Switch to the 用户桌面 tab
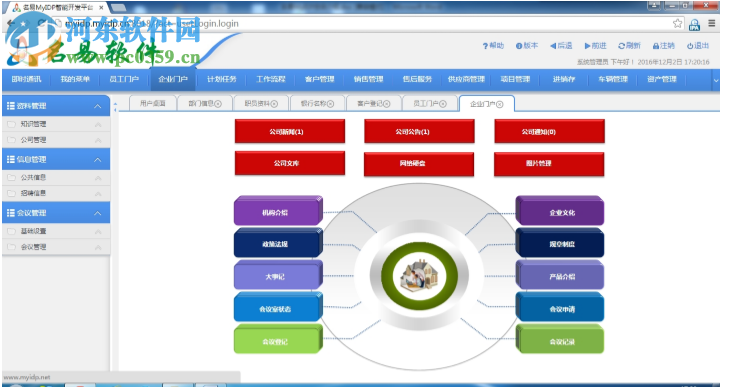 coord(153,103)
